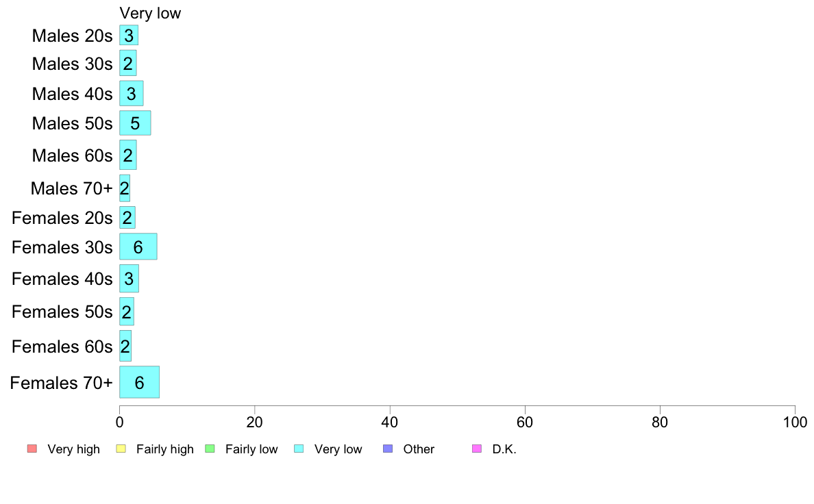814x504 pixels.
Task: Click the Fairly low legend text
Action: tap(251, 449)
